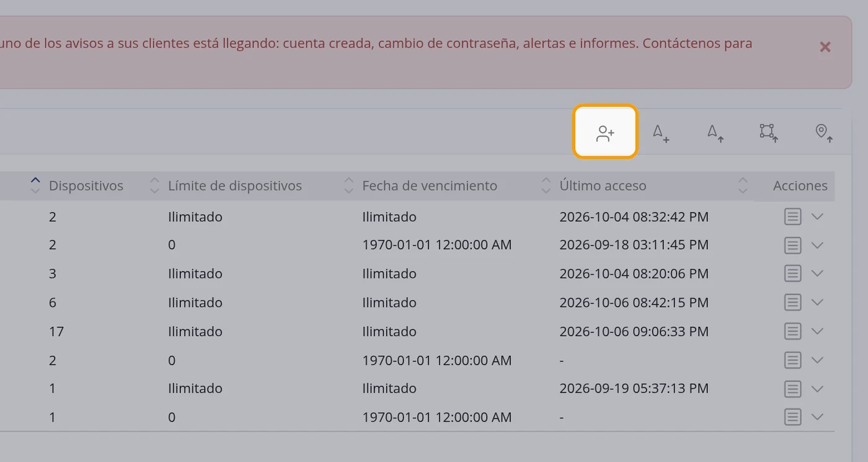Viewport: 868px width, 462px height.
Task: Click the add device arrow-plus icon
Action: [x=661, y=133]
